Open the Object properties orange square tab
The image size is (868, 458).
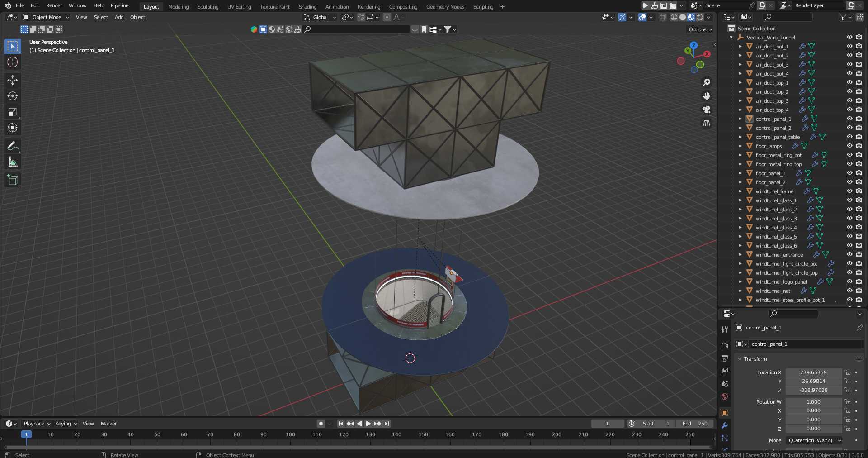pos(725,413)
